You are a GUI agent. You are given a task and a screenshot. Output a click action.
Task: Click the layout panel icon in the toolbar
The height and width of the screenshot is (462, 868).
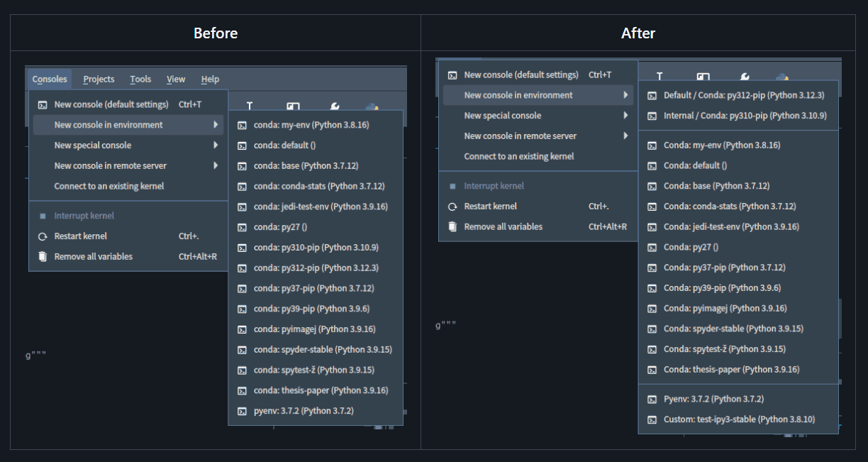293,105
